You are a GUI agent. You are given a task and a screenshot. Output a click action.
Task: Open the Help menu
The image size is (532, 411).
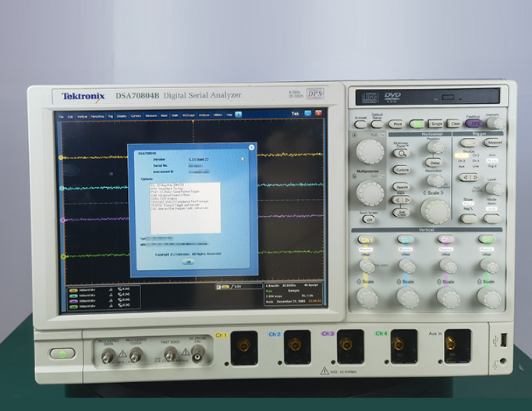[229, 115]
